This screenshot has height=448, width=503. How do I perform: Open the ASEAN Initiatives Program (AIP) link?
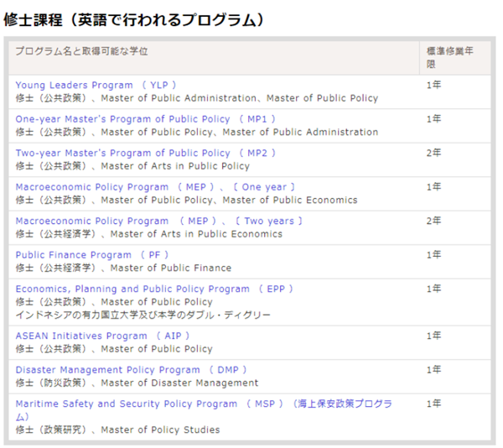coord(102,336)
